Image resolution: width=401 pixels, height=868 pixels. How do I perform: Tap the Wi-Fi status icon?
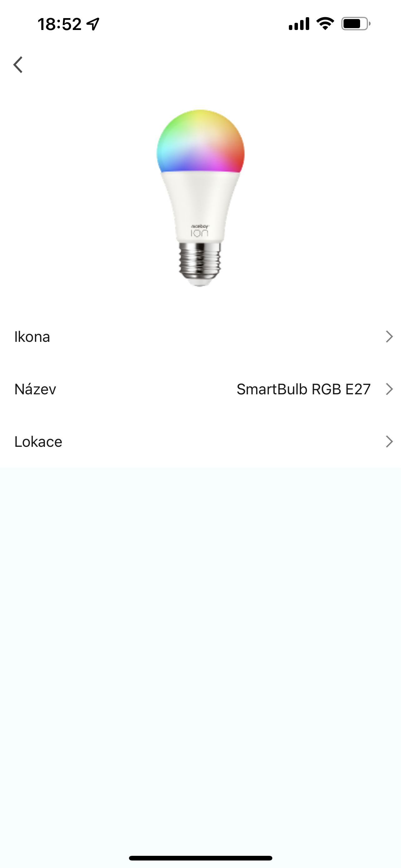click(325, 23)
